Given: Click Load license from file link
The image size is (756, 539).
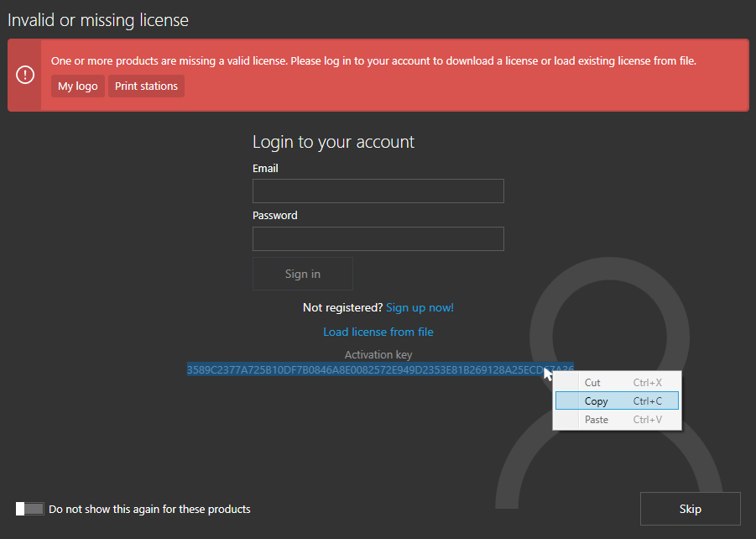Looking at the screenshot, I should pos(378,332).
